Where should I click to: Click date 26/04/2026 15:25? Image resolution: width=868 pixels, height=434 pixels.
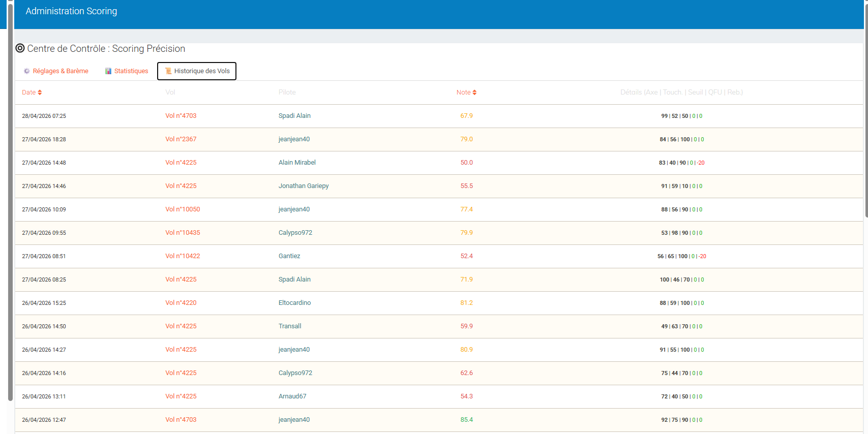(x=44, y=303)
